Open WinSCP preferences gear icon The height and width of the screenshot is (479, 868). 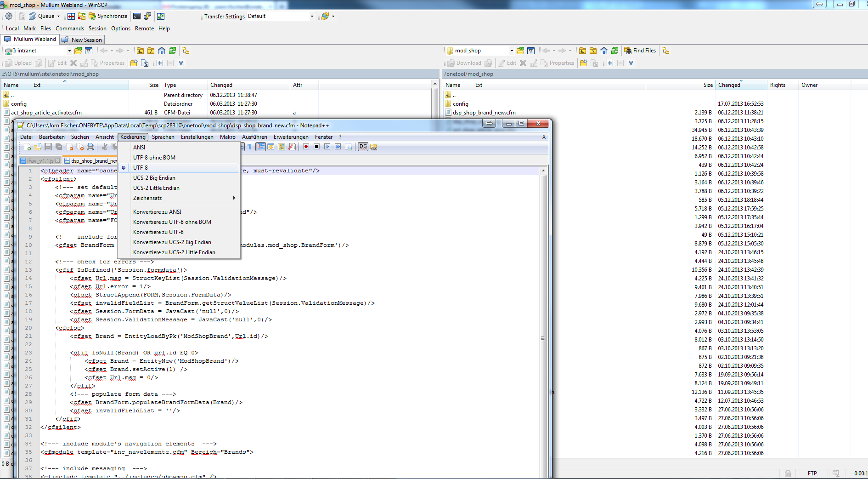point(9,16)
